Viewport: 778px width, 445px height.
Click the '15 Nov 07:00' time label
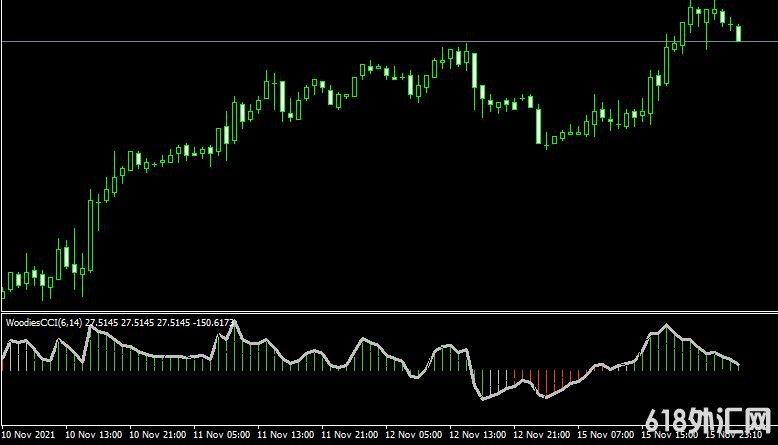tap(605, 435)
